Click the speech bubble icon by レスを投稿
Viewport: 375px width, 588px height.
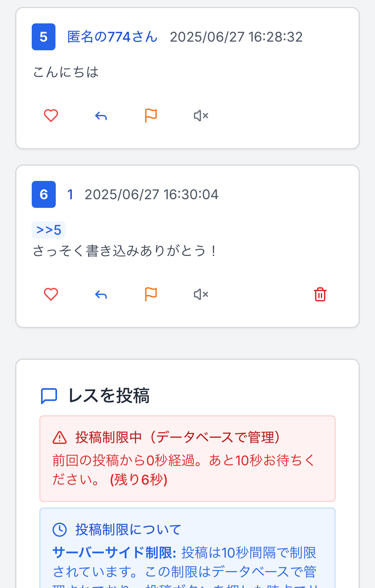tap(49, 396)
